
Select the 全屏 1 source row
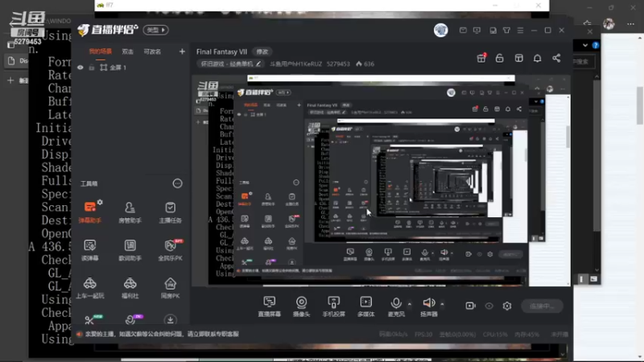(x=130, y=68)
